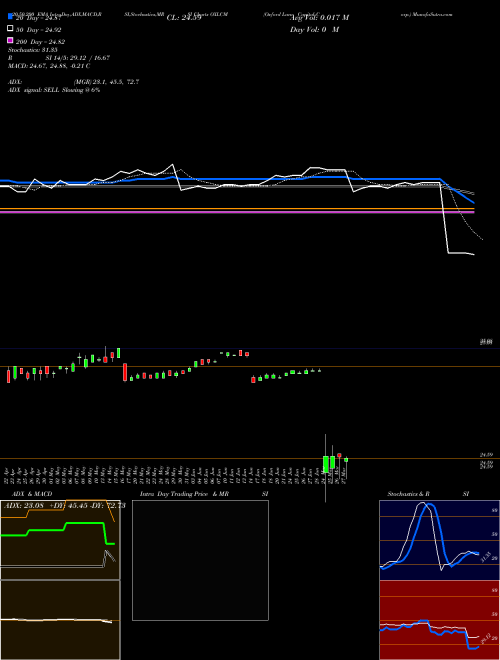Click the 'Avg Vol: 0.017 M' label
This screenshot has height=660, width=500.
[319, 18]
